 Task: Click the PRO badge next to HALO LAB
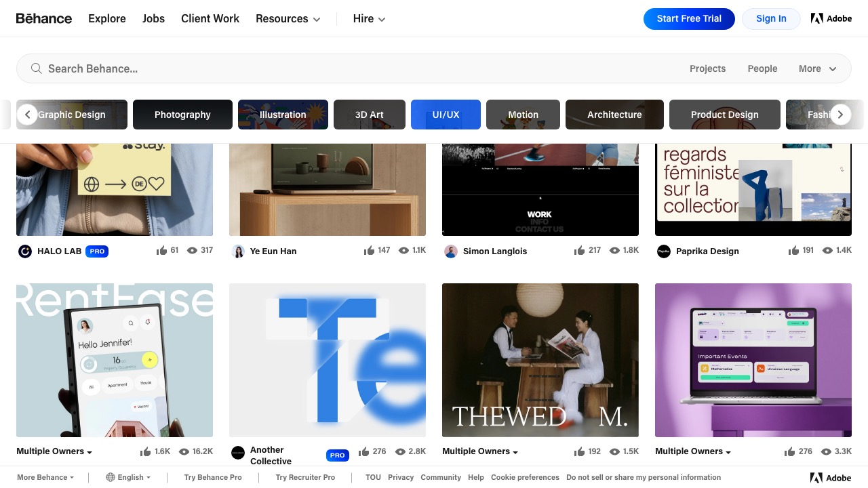97,251
